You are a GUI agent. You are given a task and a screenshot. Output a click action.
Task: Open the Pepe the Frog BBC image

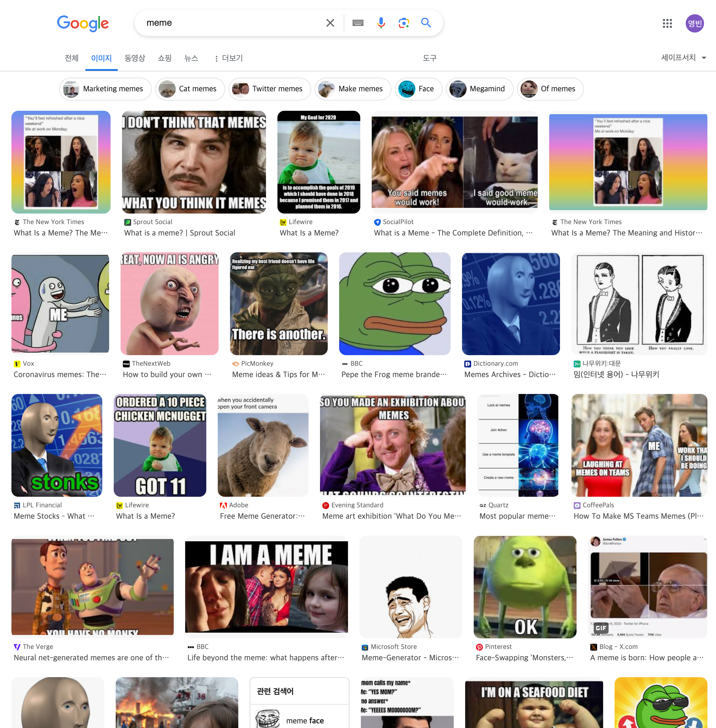tap(395, 304)
